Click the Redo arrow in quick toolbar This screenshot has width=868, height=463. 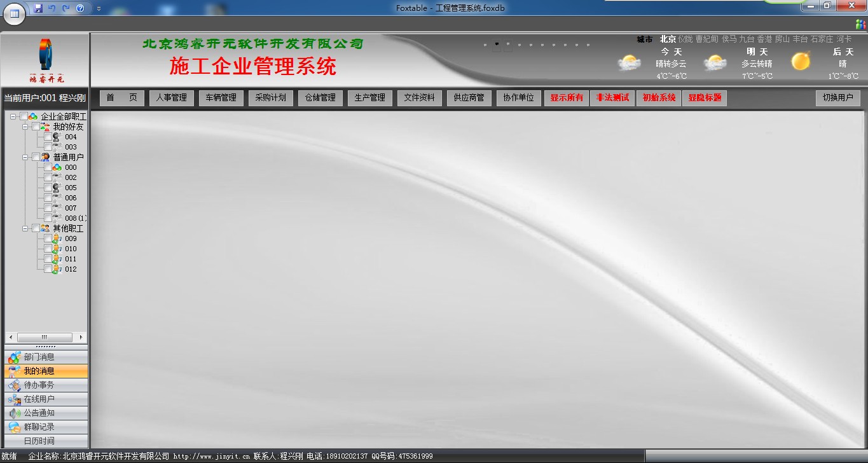(65, 8)
